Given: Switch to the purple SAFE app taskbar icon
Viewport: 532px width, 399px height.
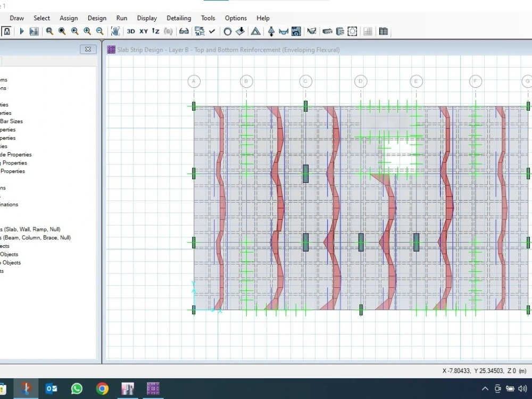Looking at the screenshot, I should 153,388.
